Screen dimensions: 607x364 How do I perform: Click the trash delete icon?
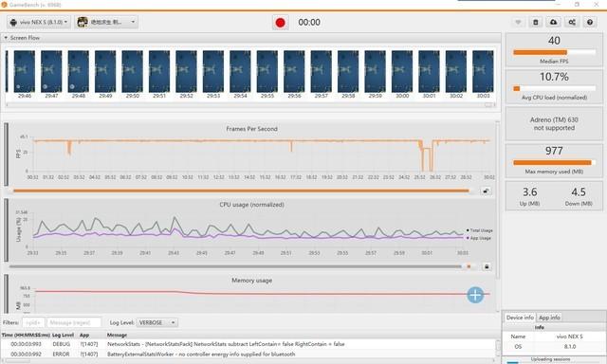(536, 22)
